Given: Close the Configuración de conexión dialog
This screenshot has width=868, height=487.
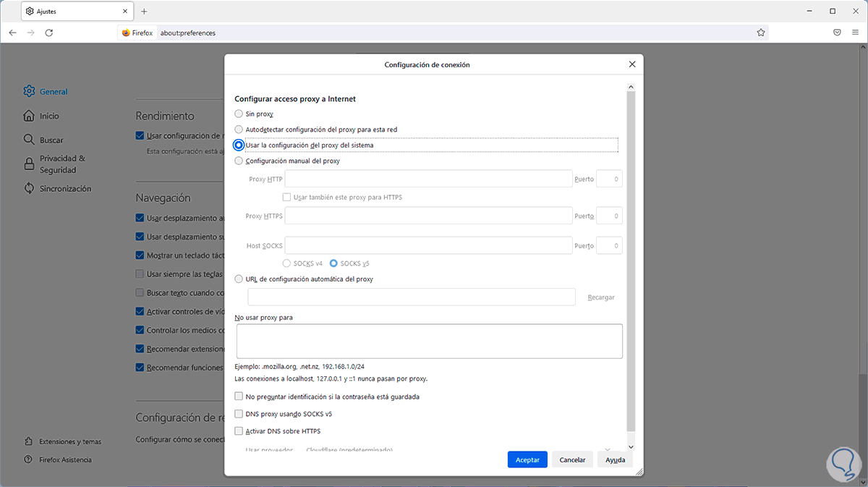Looking at the screenshot, I should pyautogui.click(x=632, y=64).
